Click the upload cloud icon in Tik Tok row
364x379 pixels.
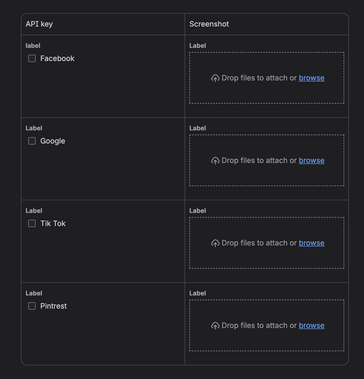click(x=215, y=243)
